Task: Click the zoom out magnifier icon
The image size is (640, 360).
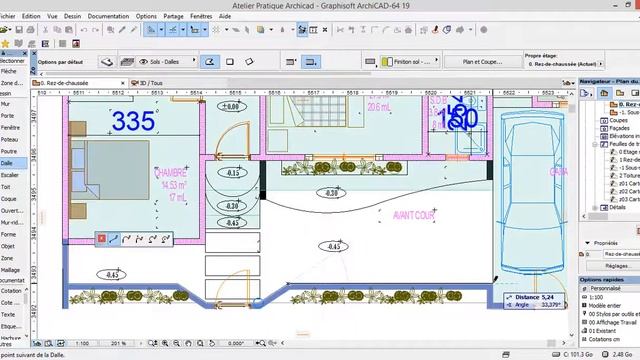Action: (176, 344)
